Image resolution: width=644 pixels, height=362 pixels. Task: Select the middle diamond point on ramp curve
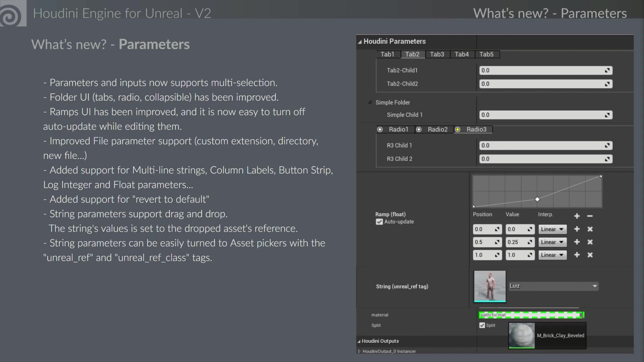click(537, 199)
